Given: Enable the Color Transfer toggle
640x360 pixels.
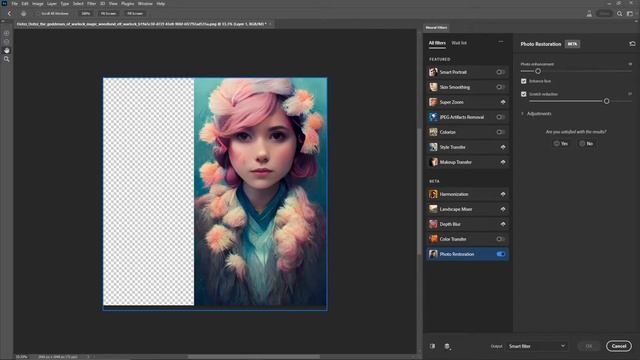Looking at the screenshot, I should tap(500, 239).
